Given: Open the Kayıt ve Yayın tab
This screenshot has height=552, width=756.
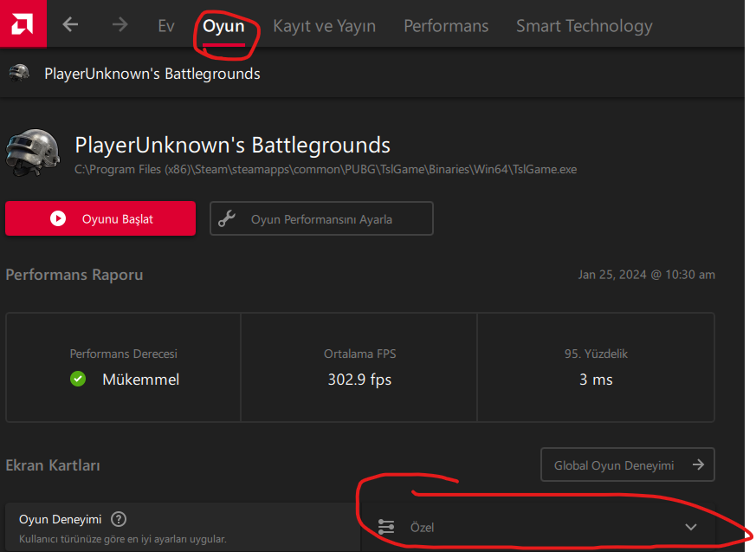Looking at the screenshot, I should click(x=324, y=26).
